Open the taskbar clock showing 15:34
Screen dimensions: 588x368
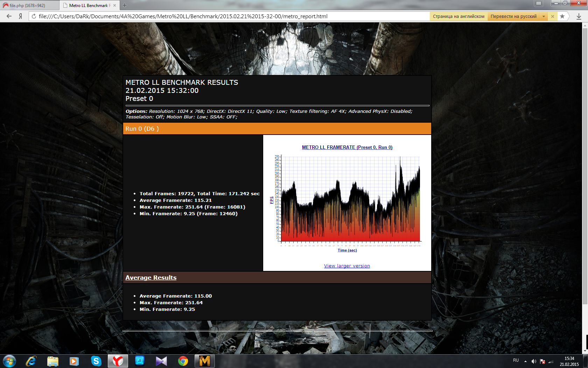point(569,361)
